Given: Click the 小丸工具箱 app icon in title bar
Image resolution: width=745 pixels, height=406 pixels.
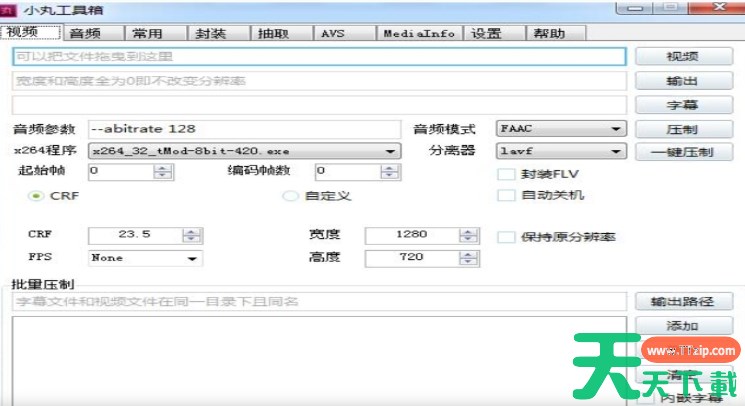Looking at the screenshot, I should (x=9, y=10).
